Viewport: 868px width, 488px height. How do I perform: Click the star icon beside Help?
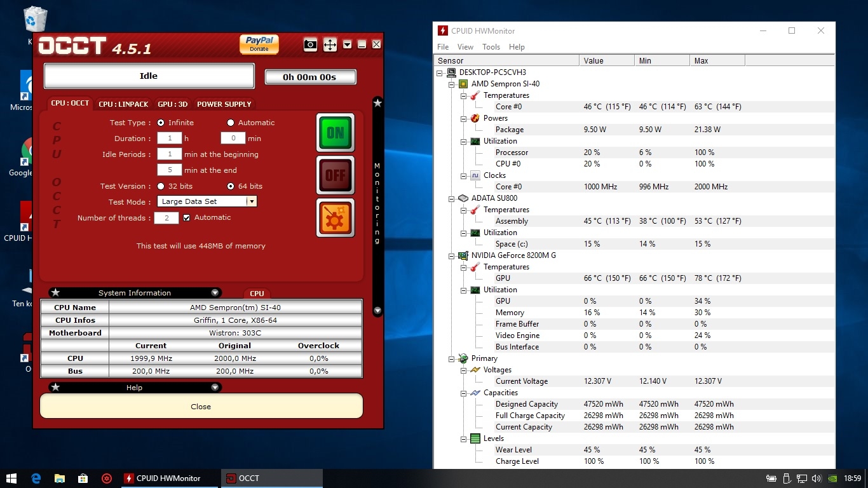55,388
